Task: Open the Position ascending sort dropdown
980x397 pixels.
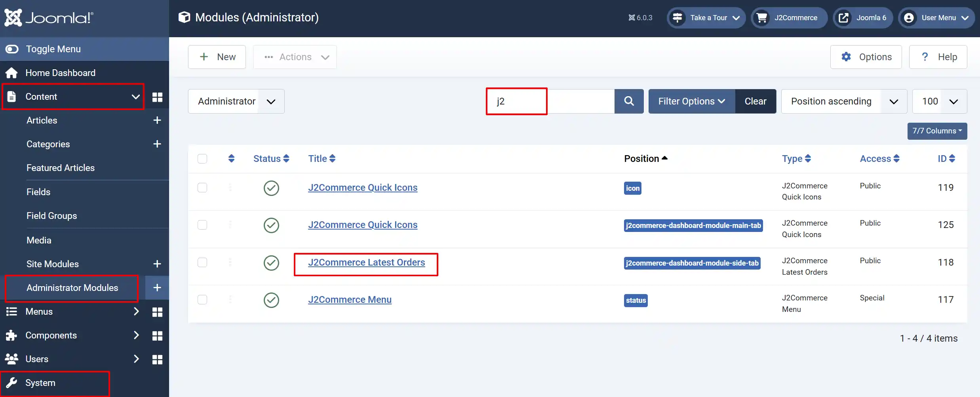Action: tap(844, 101)
